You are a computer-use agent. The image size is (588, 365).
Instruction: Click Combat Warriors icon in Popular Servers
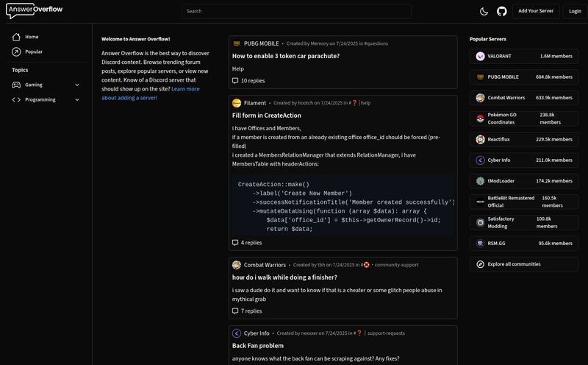pos(480,98)
